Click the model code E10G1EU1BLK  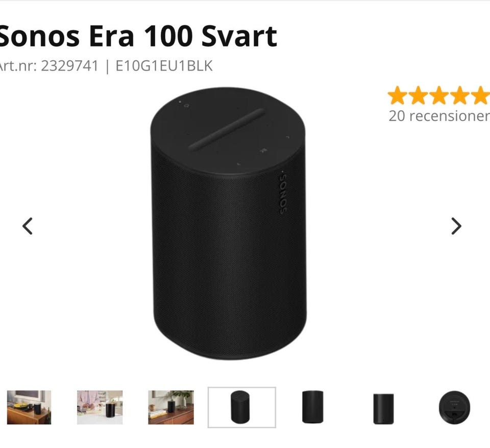(164, 66)
